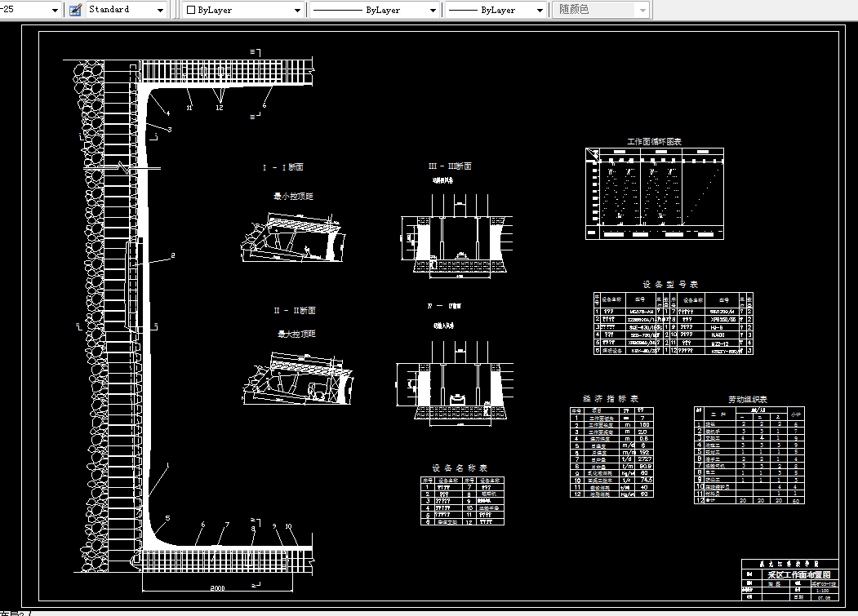Select the 最小控顶距 label
Viewport: 858px width, 616px height.
[293, 196]
